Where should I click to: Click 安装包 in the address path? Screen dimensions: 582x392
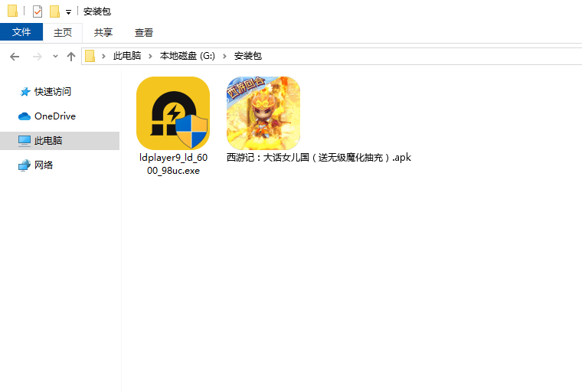(x=248, y=56)
